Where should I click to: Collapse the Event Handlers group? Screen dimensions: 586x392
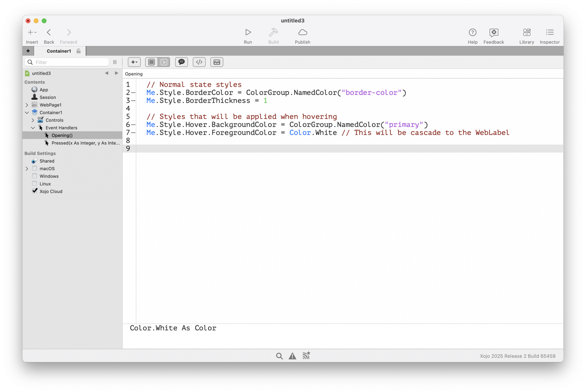[x=33, y=128]
